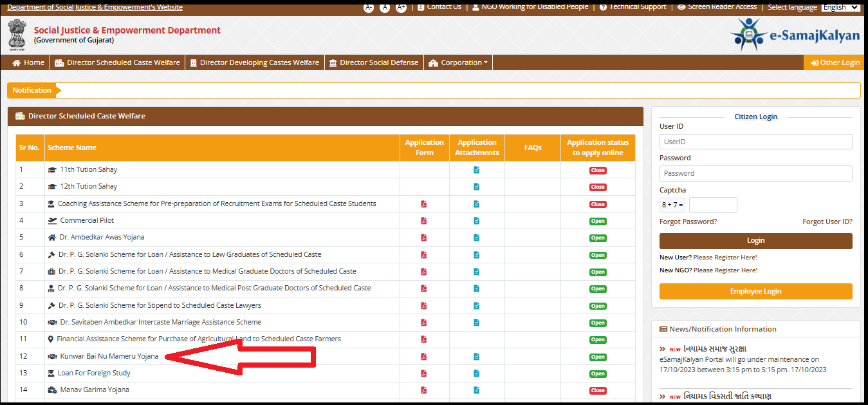The height and width of the screenshot is (405, 868).
Task: Open PDF application form for Commercial Pilot
Action: pos(424,221)
